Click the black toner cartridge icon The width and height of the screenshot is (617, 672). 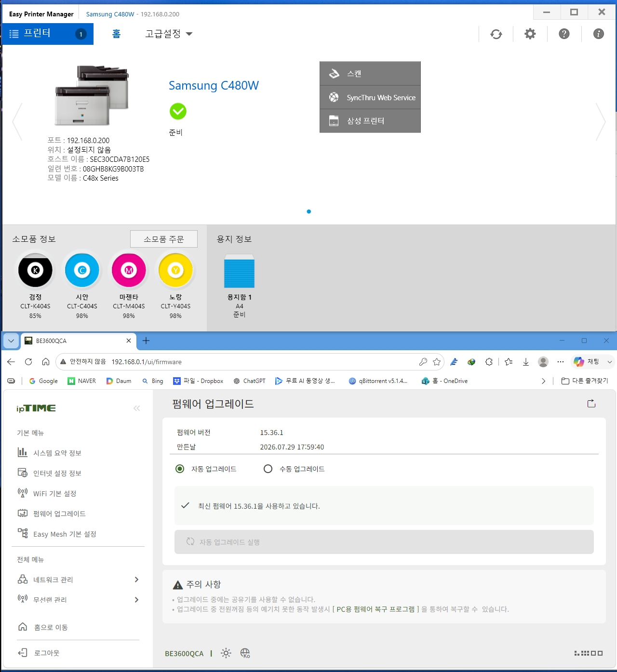point(35,270)
